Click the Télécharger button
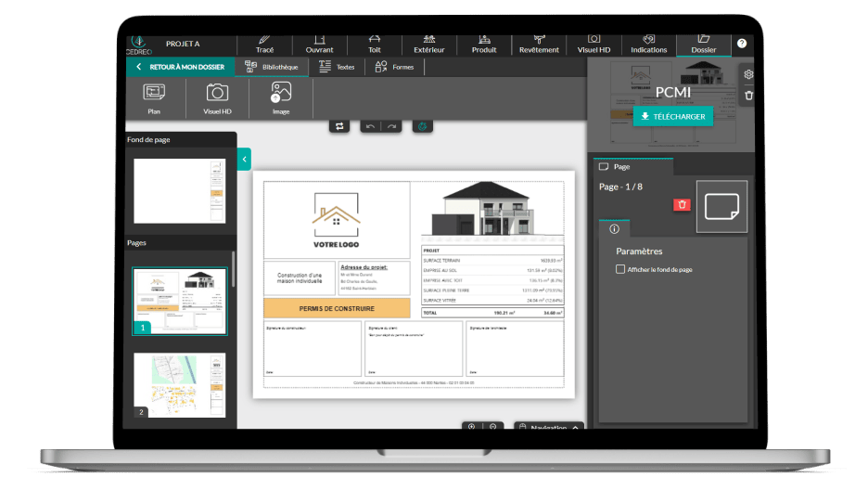The image size is (868, 490). tap(672, 117)
